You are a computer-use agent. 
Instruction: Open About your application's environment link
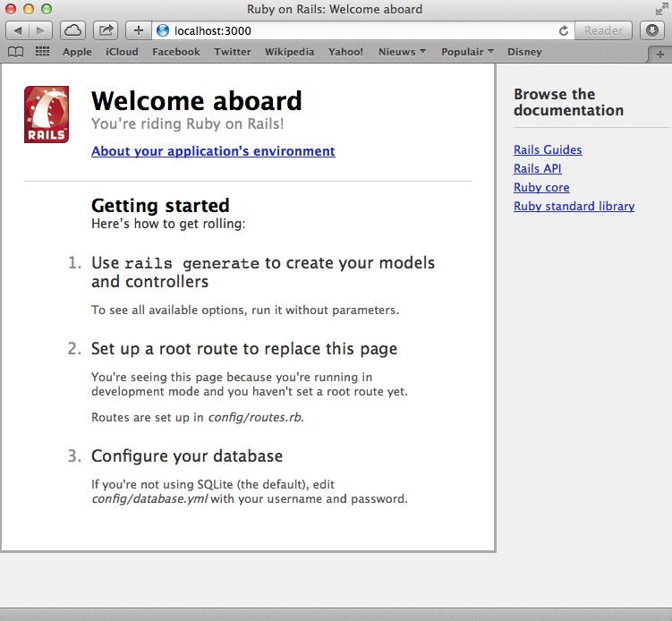point(213,151)
